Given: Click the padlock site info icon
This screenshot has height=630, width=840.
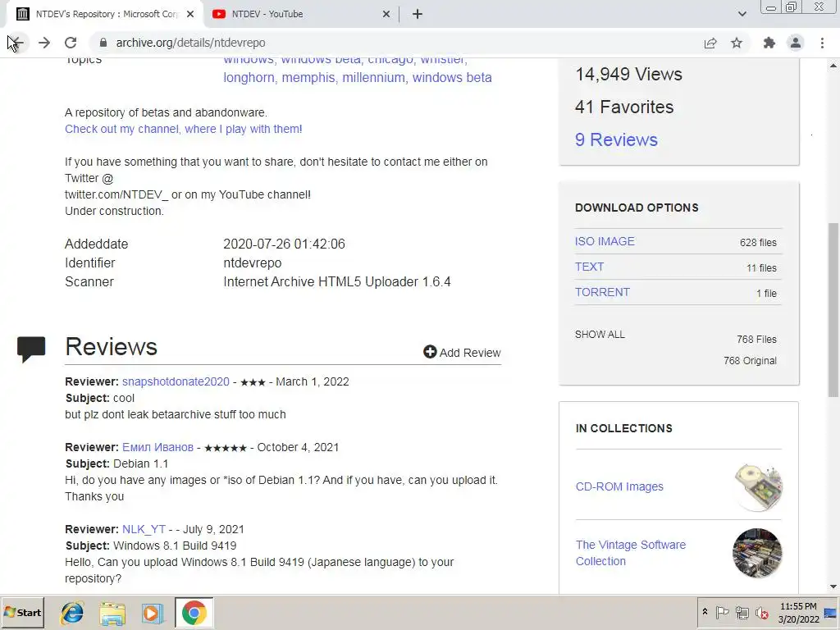Looking at the screenshot, I should tap(103, 43).
